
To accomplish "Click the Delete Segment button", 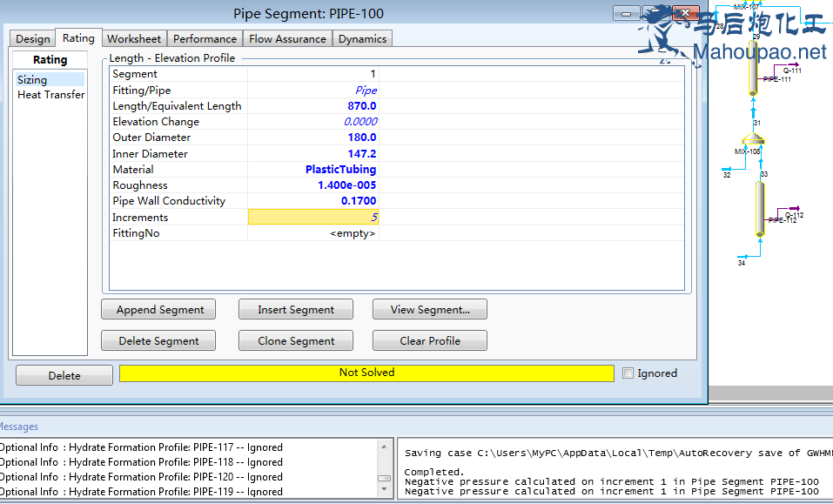I will click(158, 341).
